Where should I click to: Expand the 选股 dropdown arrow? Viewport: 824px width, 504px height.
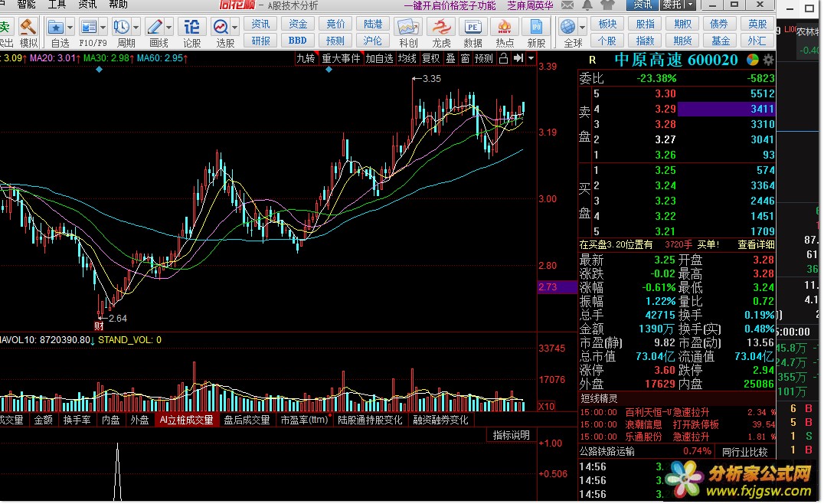tap(235, 27)
